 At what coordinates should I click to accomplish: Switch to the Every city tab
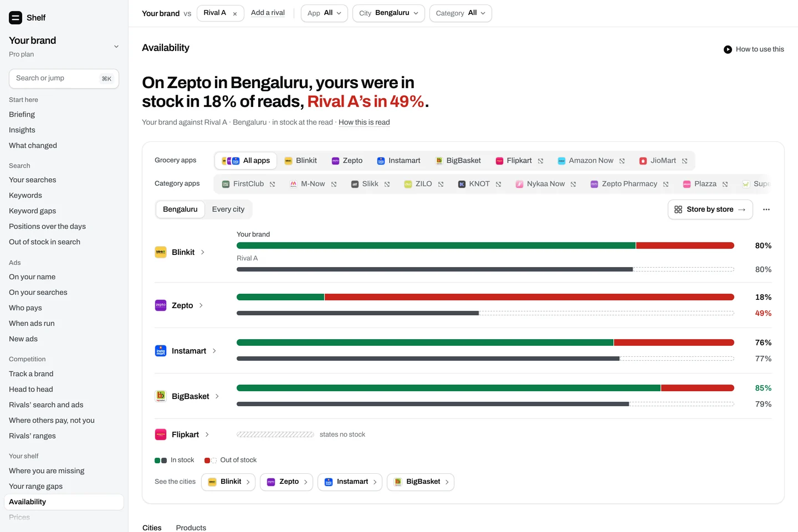pyautogui.click(x=228, y=209)
